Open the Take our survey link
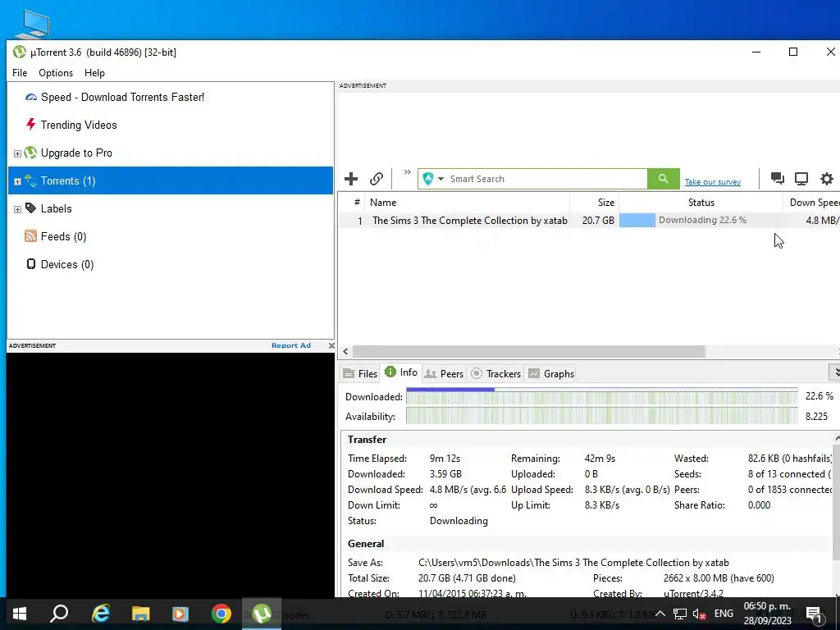This screenshot has width=840, height=630. (713, 182)
